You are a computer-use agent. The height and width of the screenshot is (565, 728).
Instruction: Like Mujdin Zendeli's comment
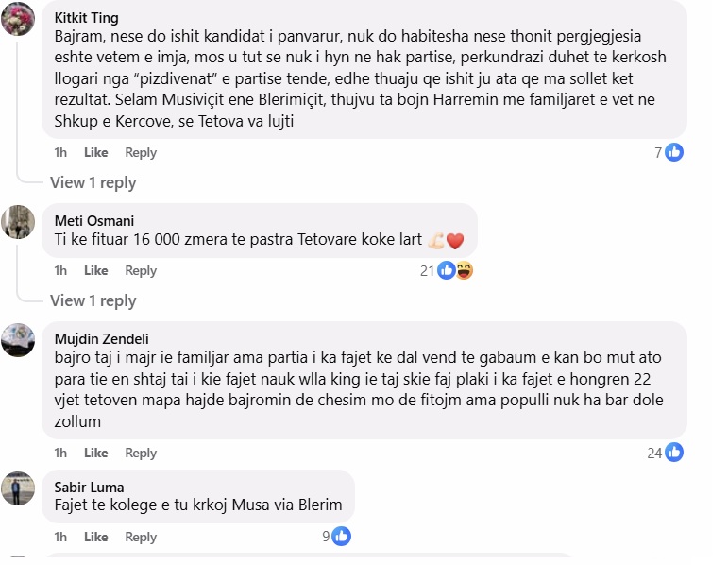point(95,453)
